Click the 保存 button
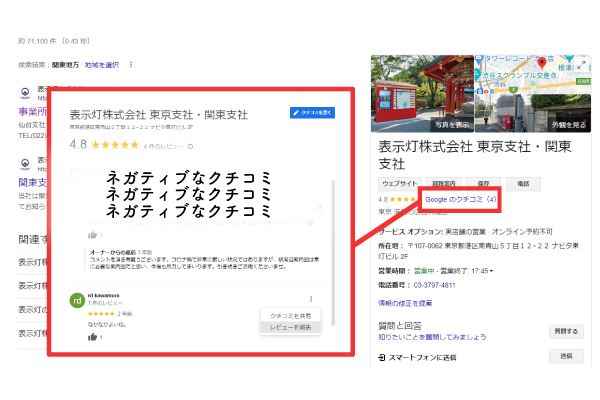 tap(483, 184)
